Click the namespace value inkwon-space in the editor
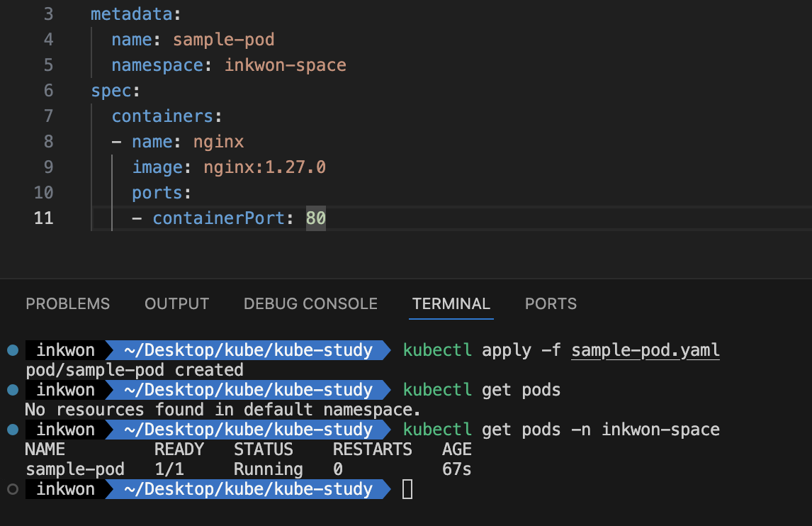812x526 pixels. [x=285, y=65]
